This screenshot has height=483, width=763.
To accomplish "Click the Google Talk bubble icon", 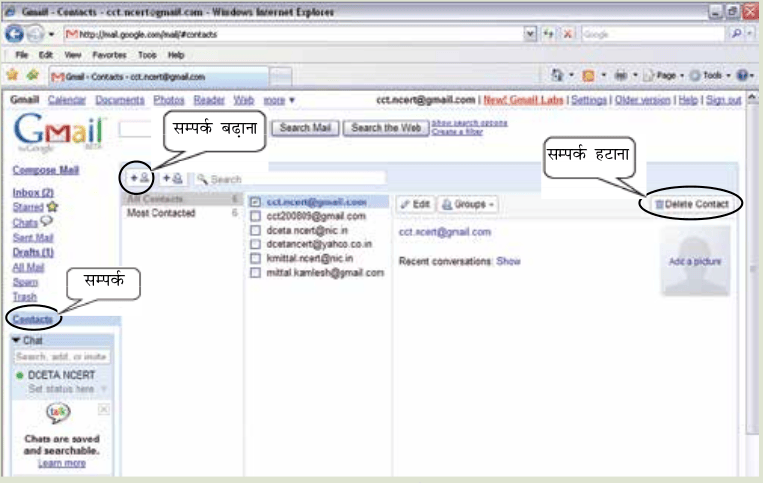I will pyautogui.click(x=58, y=412).
